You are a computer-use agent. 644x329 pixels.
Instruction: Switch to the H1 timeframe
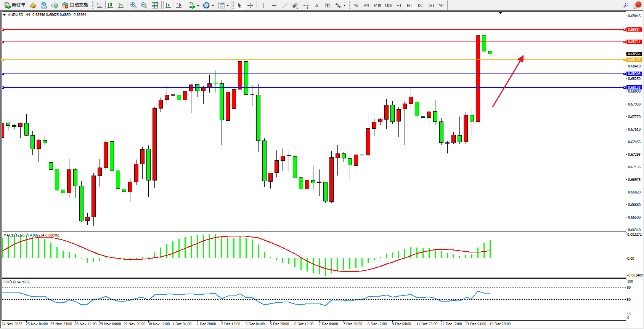coord(399,5)
